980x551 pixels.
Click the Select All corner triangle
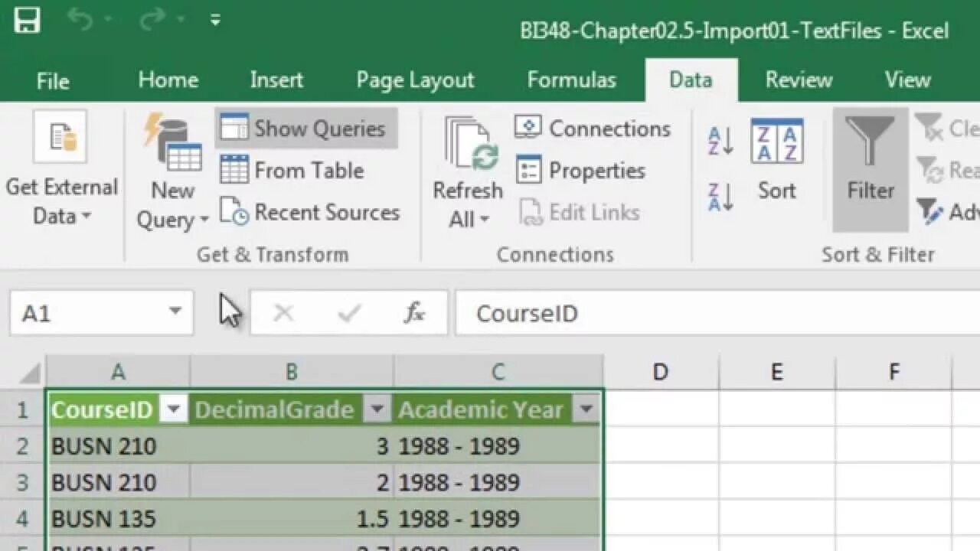pos(29,373)
